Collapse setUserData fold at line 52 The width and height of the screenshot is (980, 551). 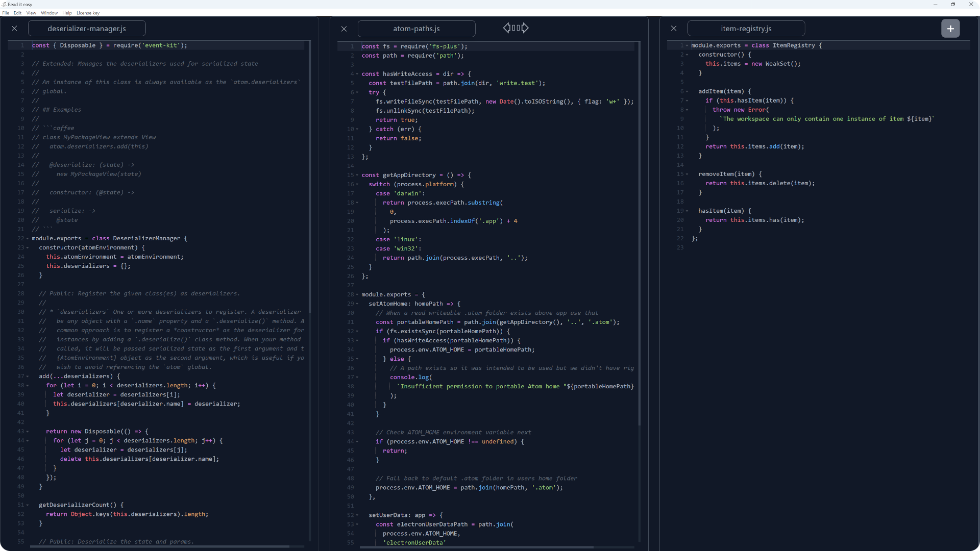[x=357, y=515]
